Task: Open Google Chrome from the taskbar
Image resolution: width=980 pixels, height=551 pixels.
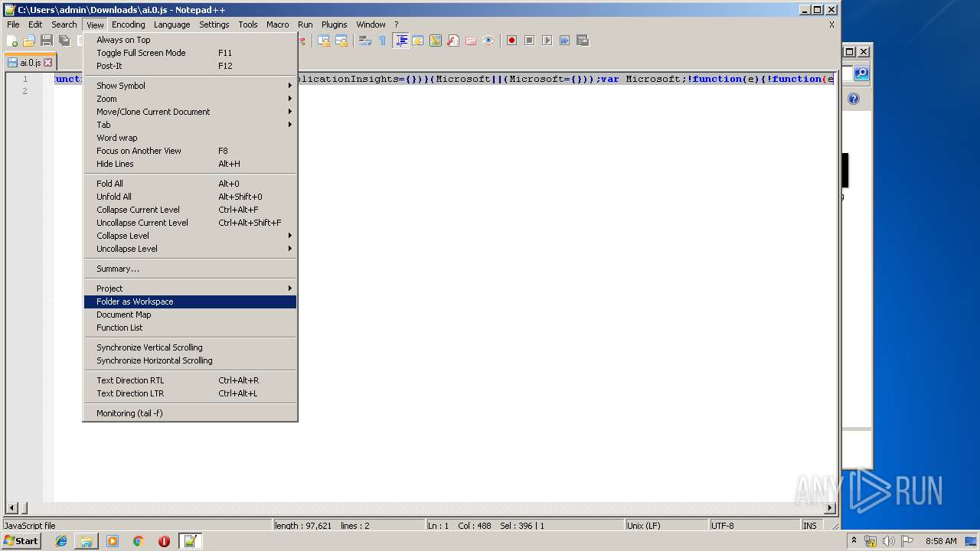Action: [x=139, y=541]
